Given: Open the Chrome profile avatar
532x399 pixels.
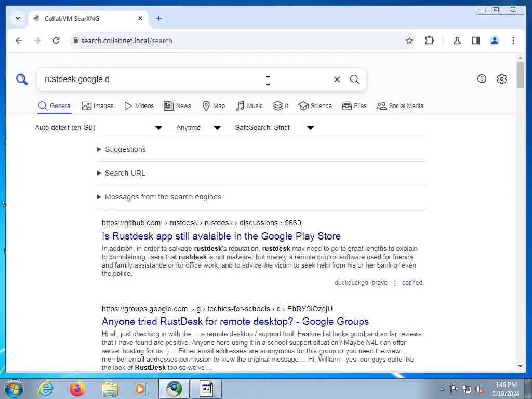Looking at the screenshot, I should point(495,41).
